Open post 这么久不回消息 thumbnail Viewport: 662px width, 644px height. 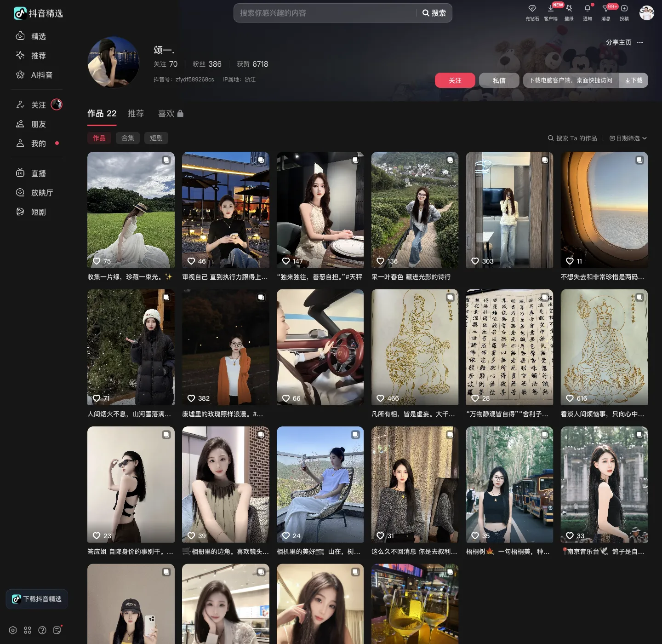[x=415, y=484]
